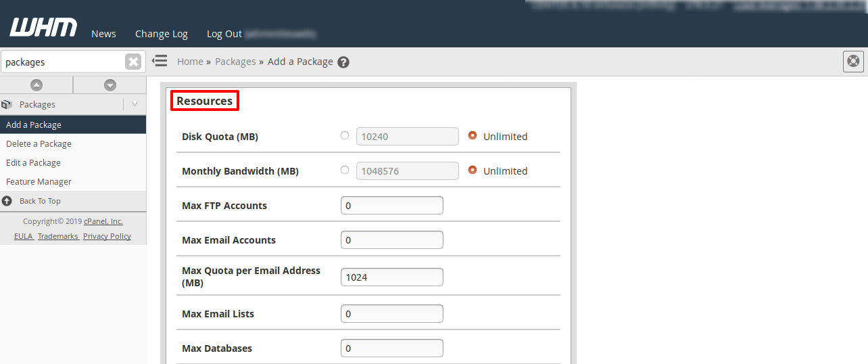Open the News menu item
Viewport: 868px width, 364px height.
pyautogui.click(x=103, y=34)
